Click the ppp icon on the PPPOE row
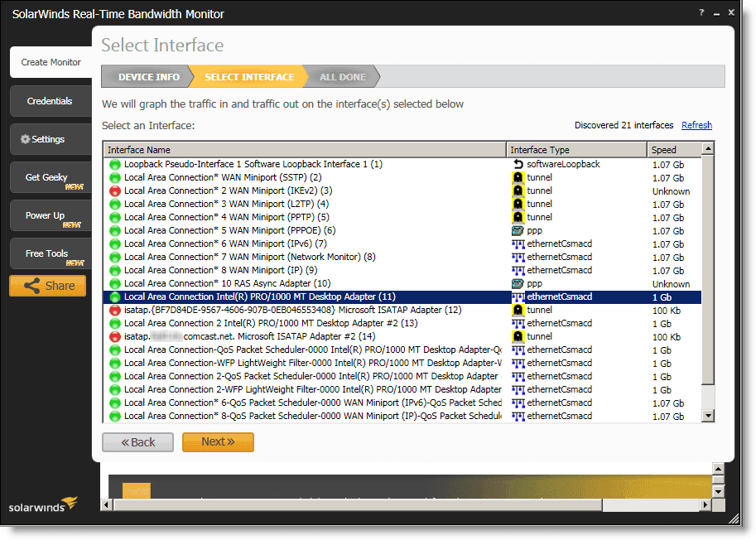The height and width of the screenshot is (540, 756). tap(517, 230)
